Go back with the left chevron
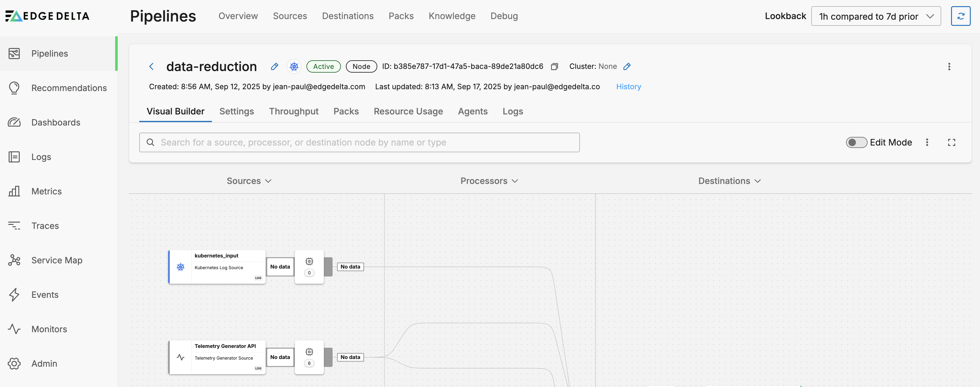Screen dimensions: 980x387 (152, 66)
